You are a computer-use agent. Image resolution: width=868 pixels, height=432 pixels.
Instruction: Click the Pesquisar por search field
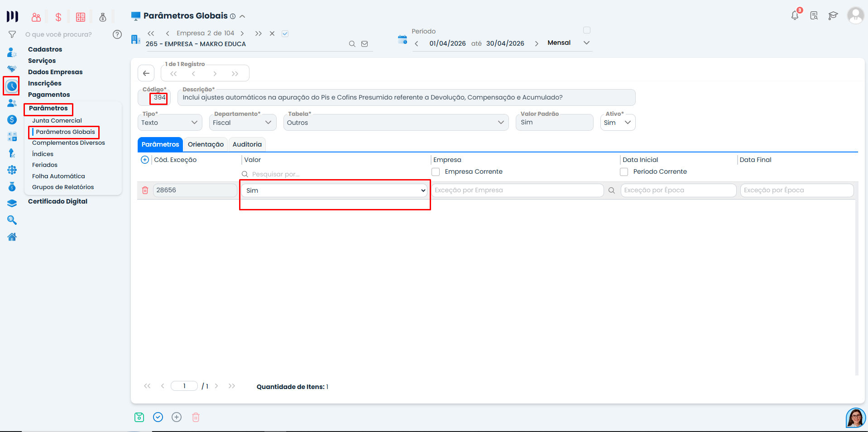coord(334,174)
